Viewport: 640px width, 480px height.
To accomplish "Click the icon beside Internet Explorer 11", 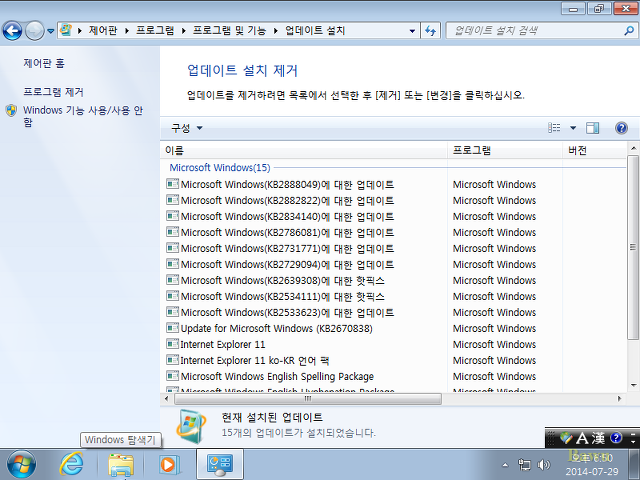I will [x=172, y=344].
